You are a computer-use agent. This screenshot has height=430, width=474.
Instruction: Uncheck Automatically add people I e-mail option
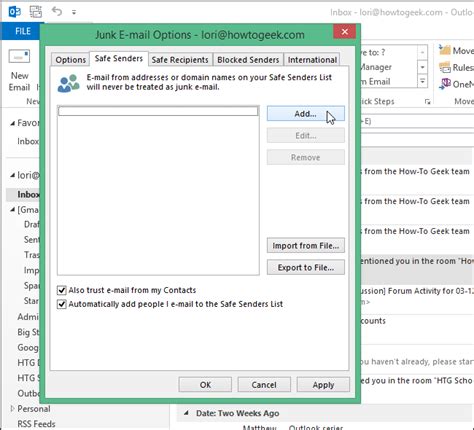pos(62,304)
